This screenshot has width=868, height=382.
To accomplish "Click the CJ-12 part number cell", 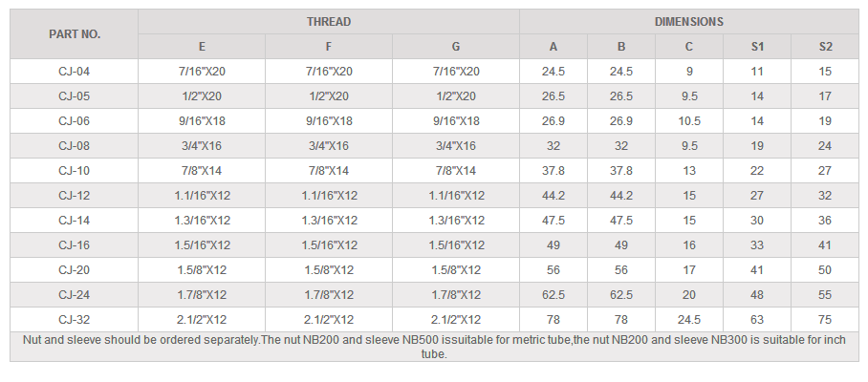I will click(75, 196).
